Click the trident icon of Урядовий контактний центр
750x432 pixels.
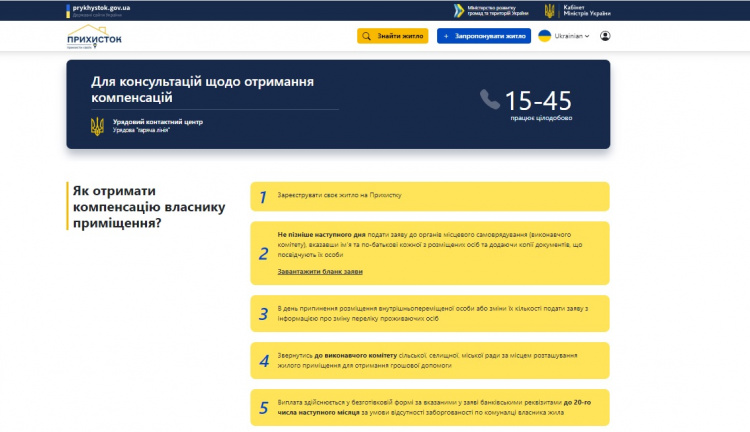click(97, 126)
